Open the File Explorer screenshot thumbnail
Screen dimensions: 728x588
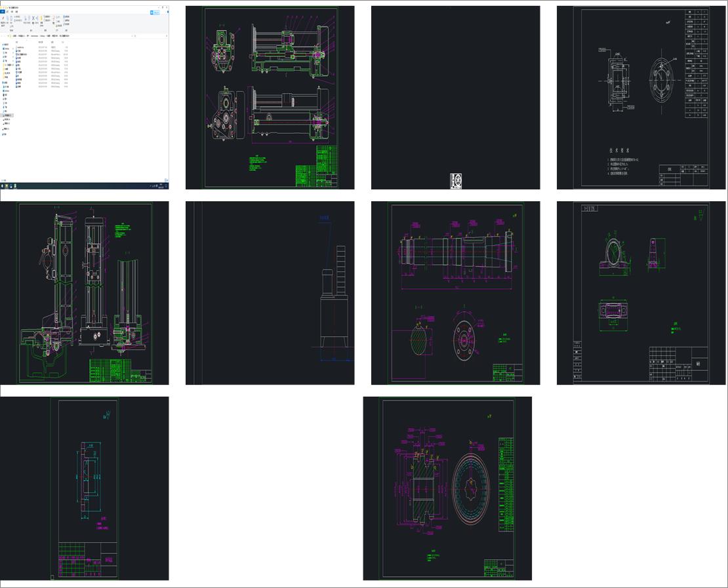coord(84,98)
